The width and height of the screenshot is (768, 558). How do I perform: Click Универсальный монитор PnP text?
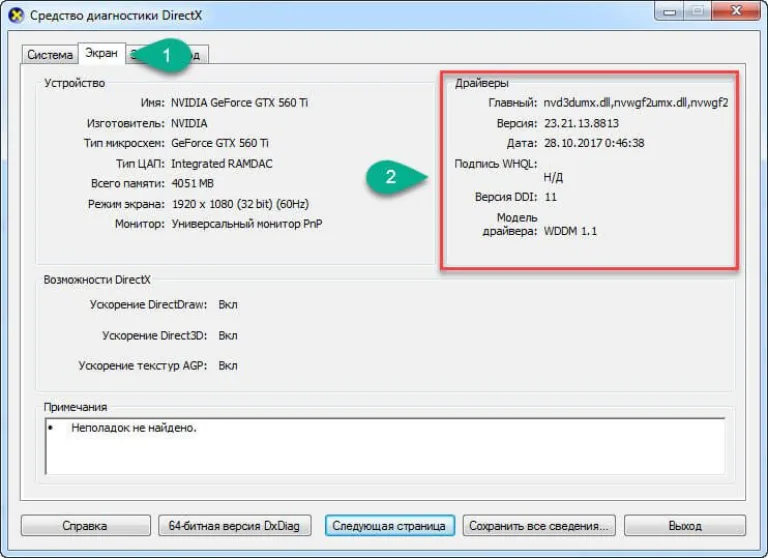tap(247, 224)
